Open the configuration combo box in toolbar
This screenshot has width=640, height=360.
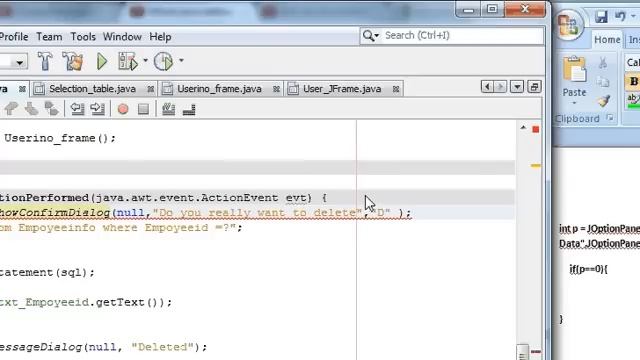click(13, 62)
